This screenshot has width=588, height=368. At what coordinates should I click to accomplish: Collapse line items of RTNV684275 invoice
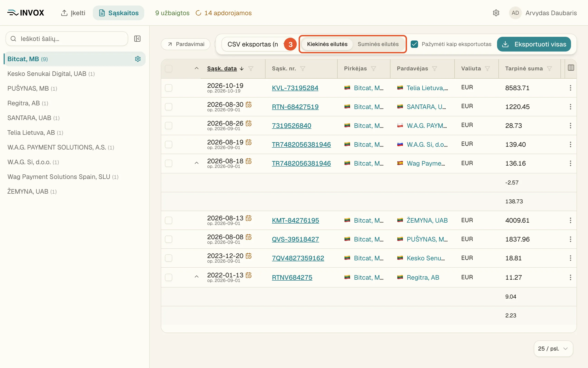pyautogui.click(x=197, y=277)
